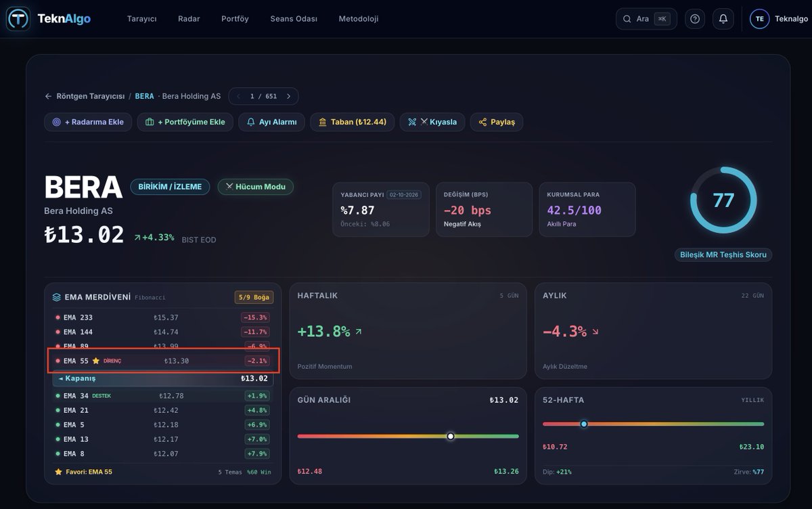Open Seans Odası from the navigation
This screenshot has width=812, height=509.
click(294, 19)
